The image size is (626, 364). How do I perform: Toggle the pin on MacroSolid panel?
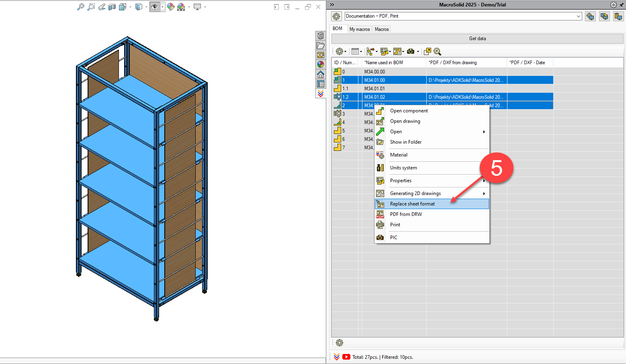pyautogui.click(x=622, y=5)
